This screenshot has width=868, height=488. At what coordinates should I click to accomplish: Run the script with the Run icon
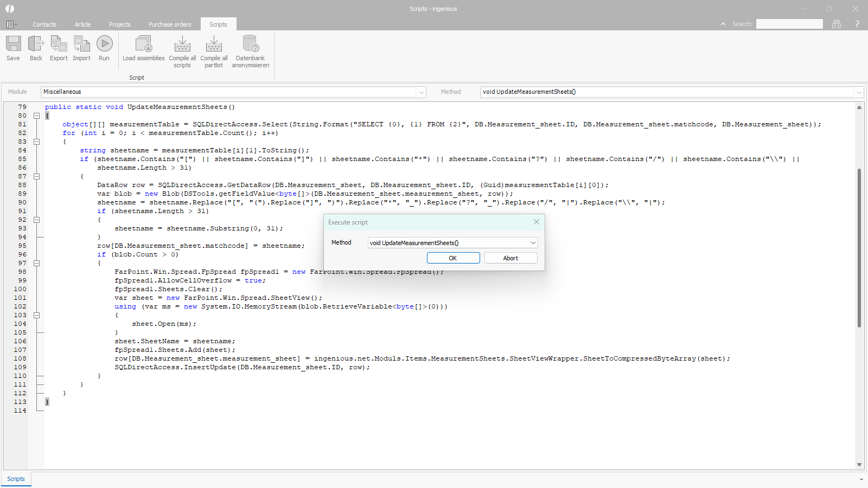pyautogui.click(x=104, y=44)
